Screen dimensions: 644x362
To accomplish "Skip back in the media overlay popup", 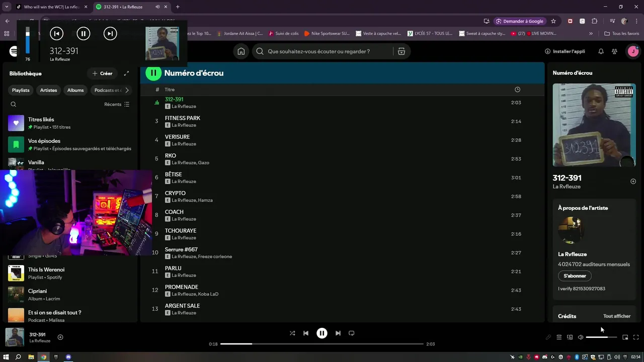I will click(x=56, y=34).
